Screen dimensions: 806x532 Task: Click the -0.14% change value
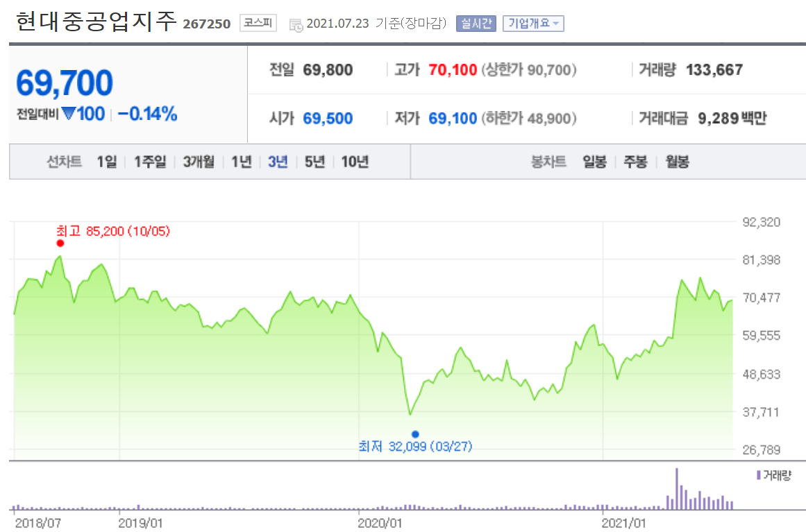coord(148,114)
